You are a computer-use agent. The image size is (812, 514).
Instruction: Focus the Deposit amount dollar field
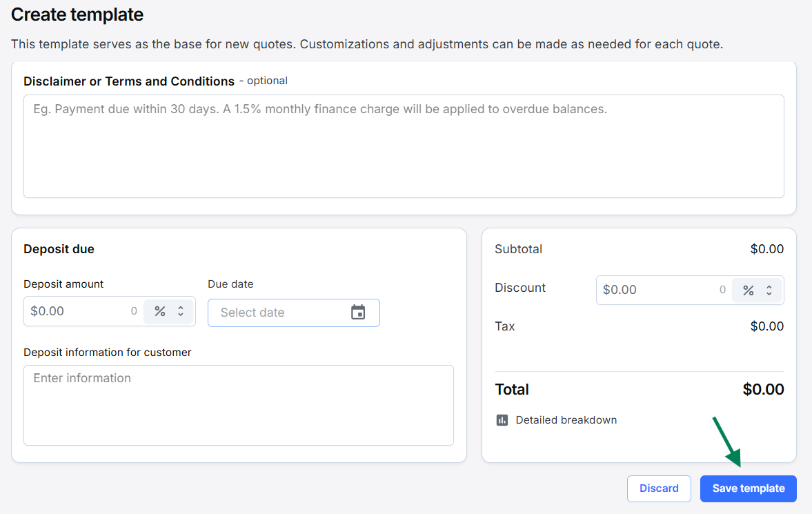76,311
